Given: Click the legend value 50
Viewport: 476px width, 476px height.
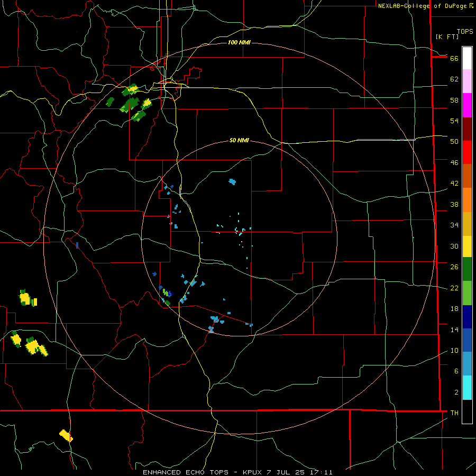Looking at the screenshot, I should click(454, 142).
